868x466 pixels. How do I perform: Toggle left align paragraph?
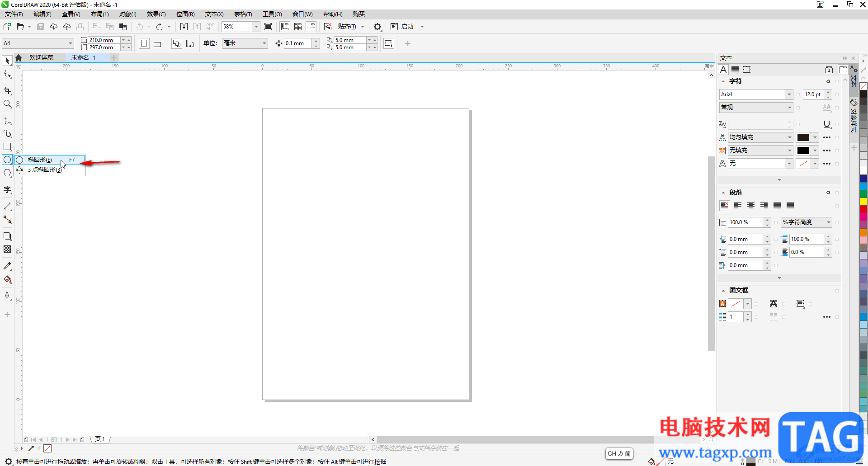(x=738, y=206)
